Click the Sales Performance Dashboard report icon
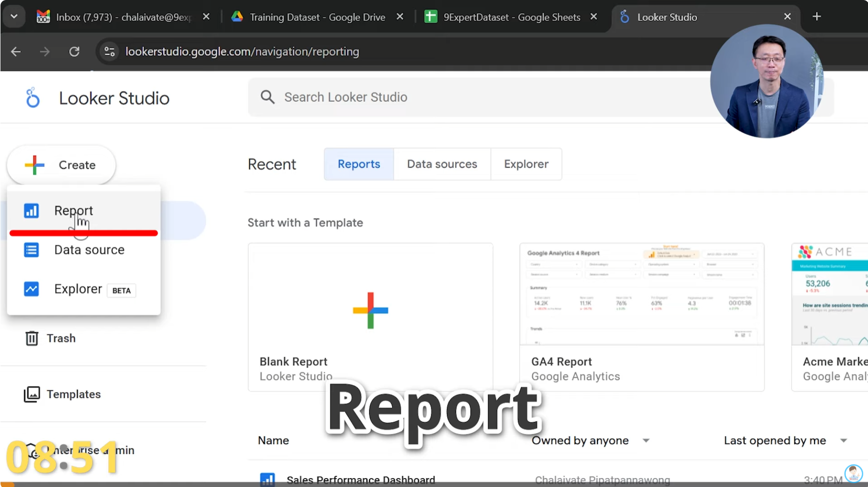Viewport: 868px width, 487px height. tap(267, 479)
